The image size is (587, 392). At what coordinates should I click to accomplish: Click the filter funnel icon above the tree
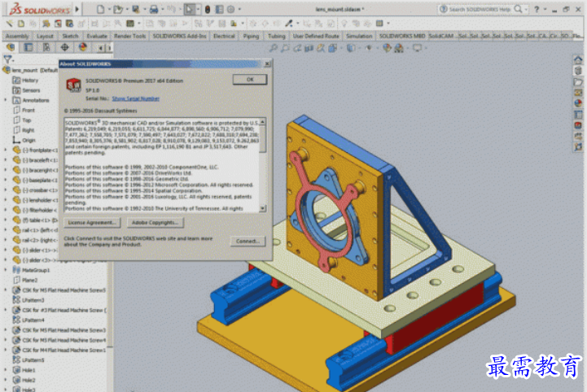(7, 59)
